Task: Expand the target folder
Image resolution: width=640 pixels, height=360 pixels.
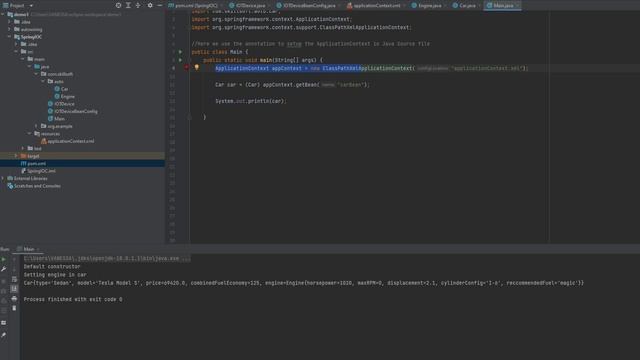Action: [x=16, y=156]
